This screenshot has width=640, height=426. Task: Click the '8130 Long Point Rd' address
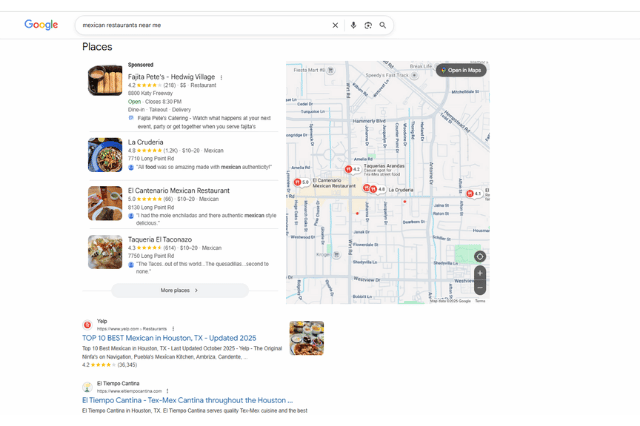coord(151,207)
